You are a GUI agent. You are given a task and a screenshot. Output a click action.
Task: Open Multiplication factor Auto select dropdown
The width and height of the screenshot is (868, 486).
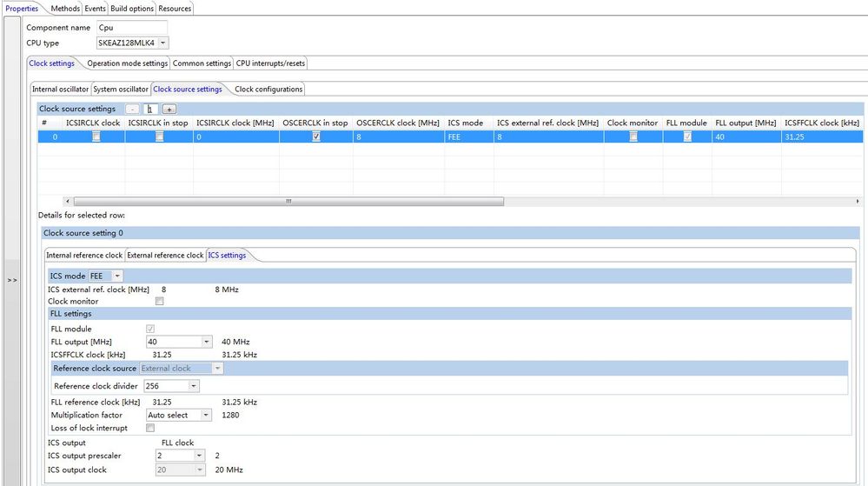pos(206,415)
